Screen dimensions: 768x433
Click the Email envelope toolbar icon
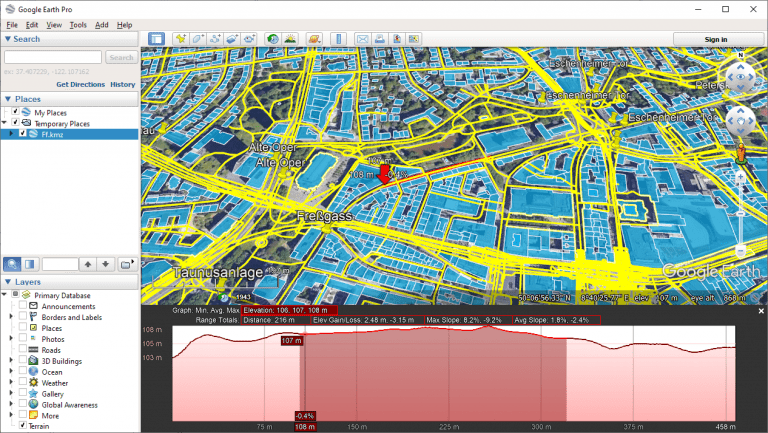pyautogui.click(x=362, y=39)
